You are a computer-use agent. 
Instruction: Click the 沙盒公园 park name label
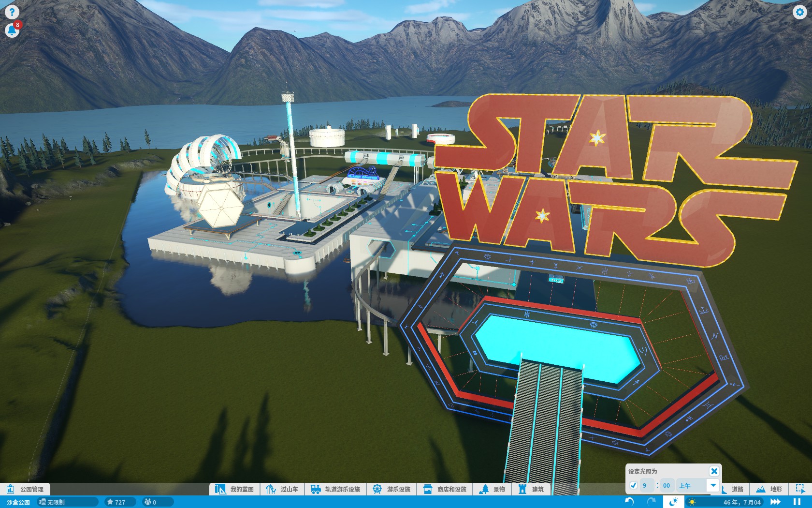(x=18, y=502)
